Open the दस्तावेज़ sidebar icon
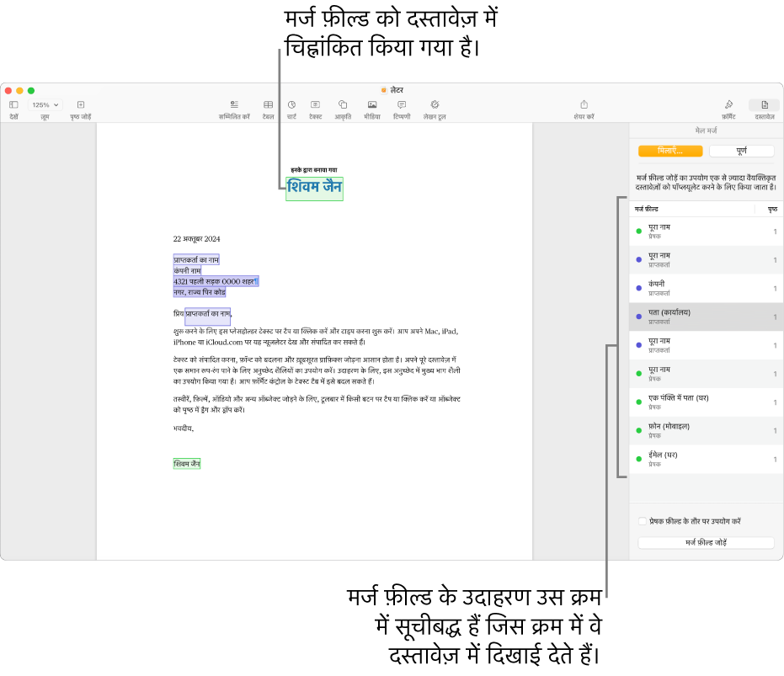This screenshot has width=784, height=676. pyautogui.click(x=762, y=104)
